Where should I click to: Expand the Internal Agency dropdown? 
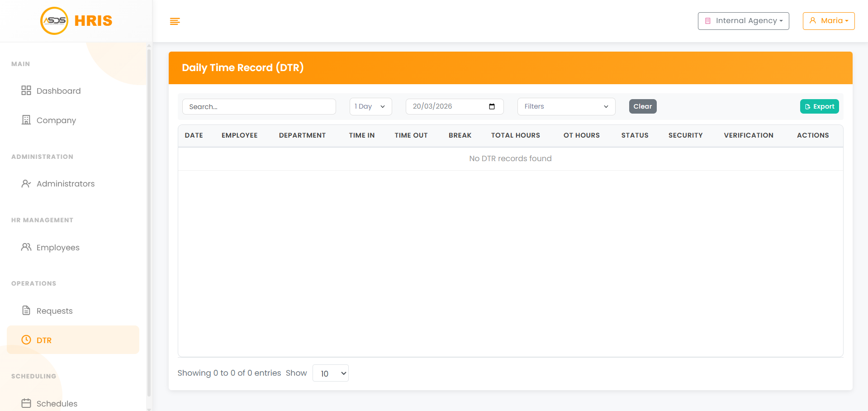(x=743, y=21)
